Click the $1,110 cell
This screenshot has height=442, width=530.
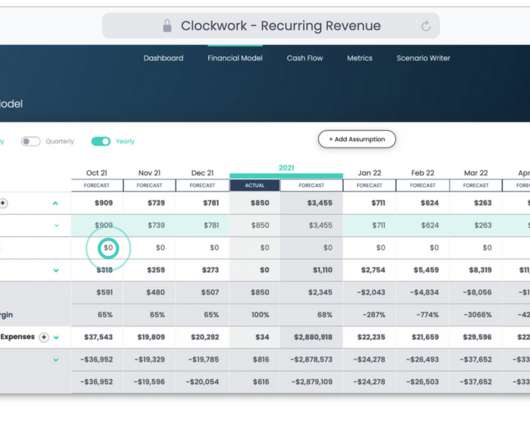pyautogui.click(x=322, y=270)
